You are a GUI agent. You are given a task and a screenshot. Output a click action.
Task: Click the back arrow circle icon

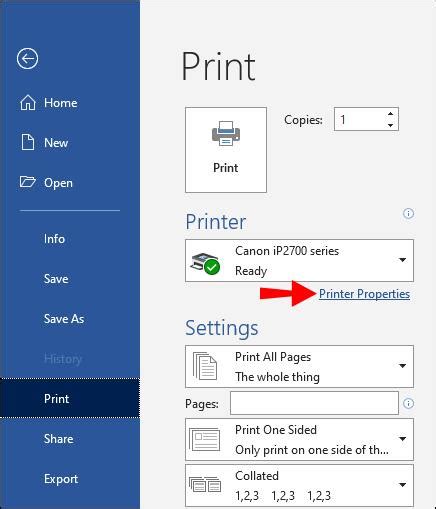[x=27, y=59]
